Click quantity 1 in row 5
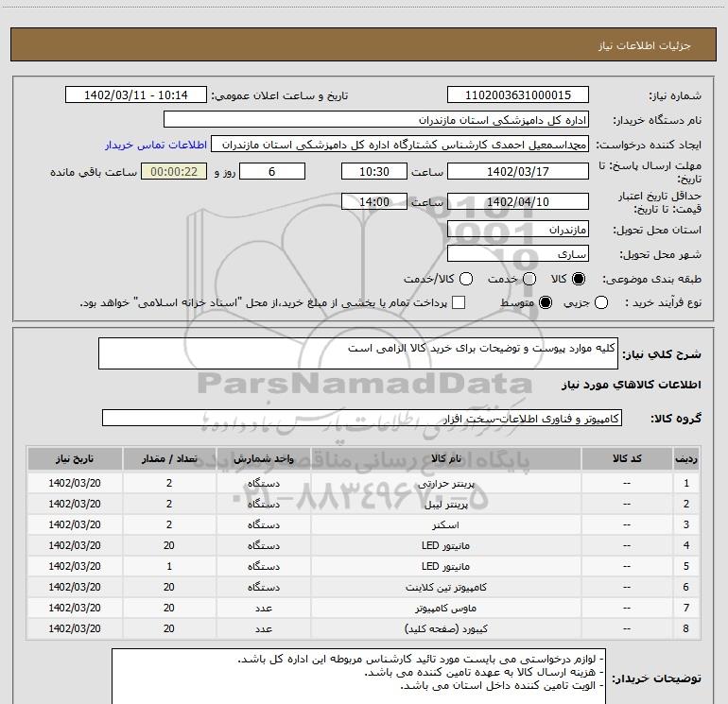The width and height of the screenshot is (728, 704). click(x=169, y=566)
